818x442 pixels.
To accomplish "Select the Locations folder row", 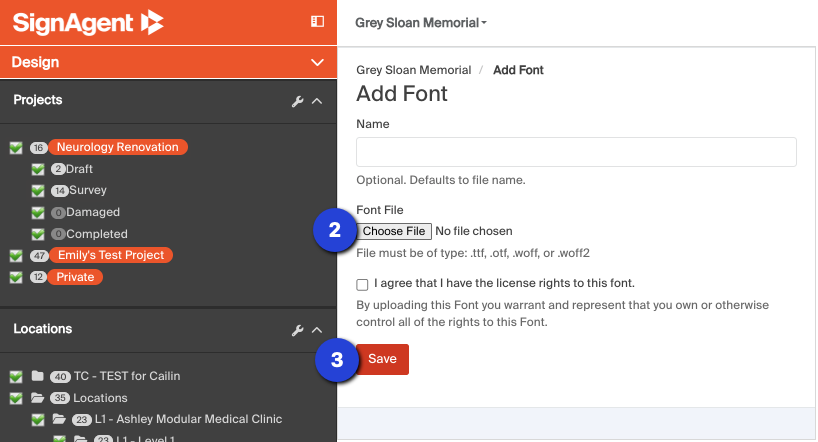I will click(100, 398).
